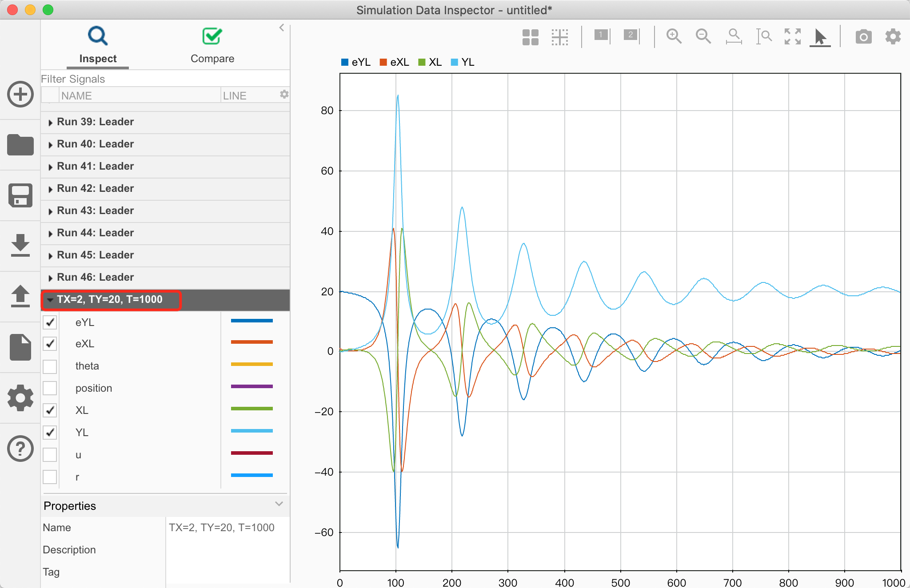Screen dimensions: 910x588
Task: Uncheck the eYL signal checkbox
Action: [x=50, y=322]
